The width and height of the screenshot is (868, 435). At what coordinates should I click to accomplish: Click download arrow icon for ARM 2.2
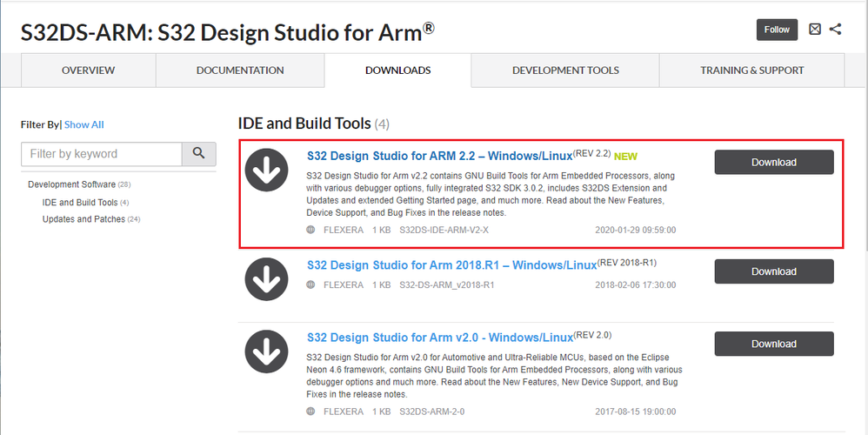[x=266, y=171]
